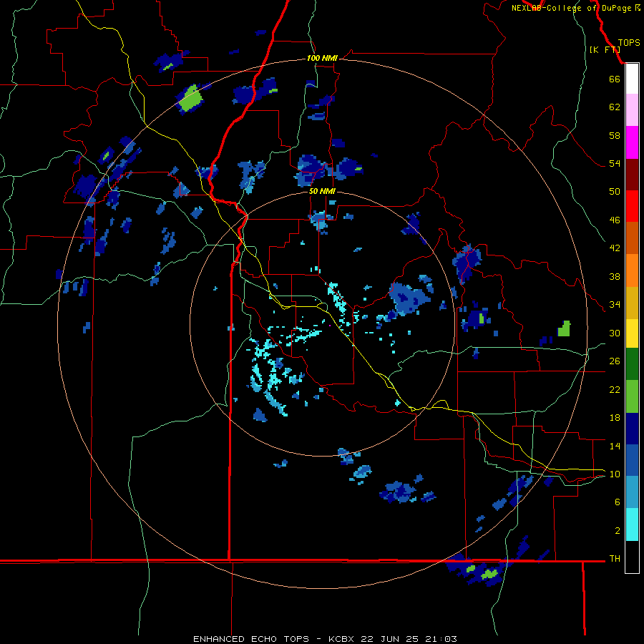Click the "26" scale value

[615, 361]
